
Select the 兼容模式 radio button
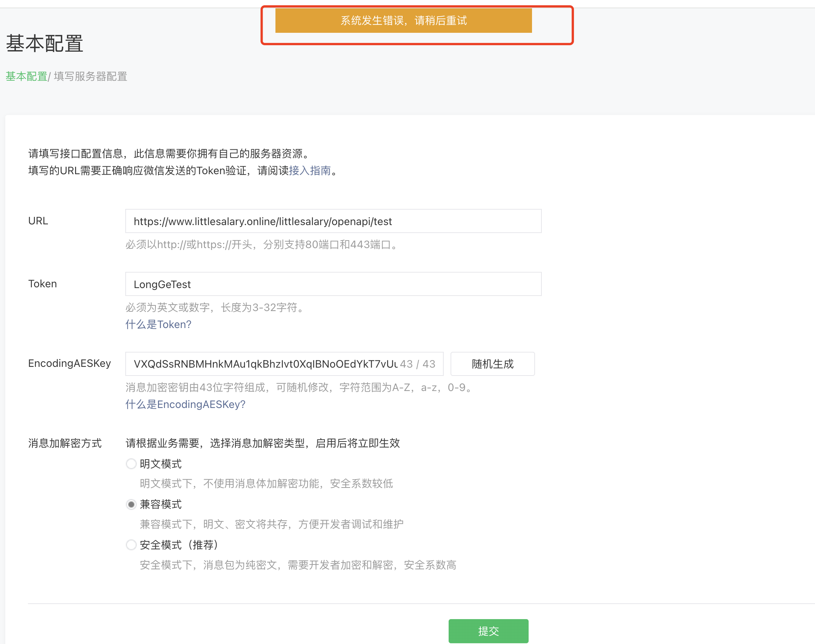coord(131,504)
